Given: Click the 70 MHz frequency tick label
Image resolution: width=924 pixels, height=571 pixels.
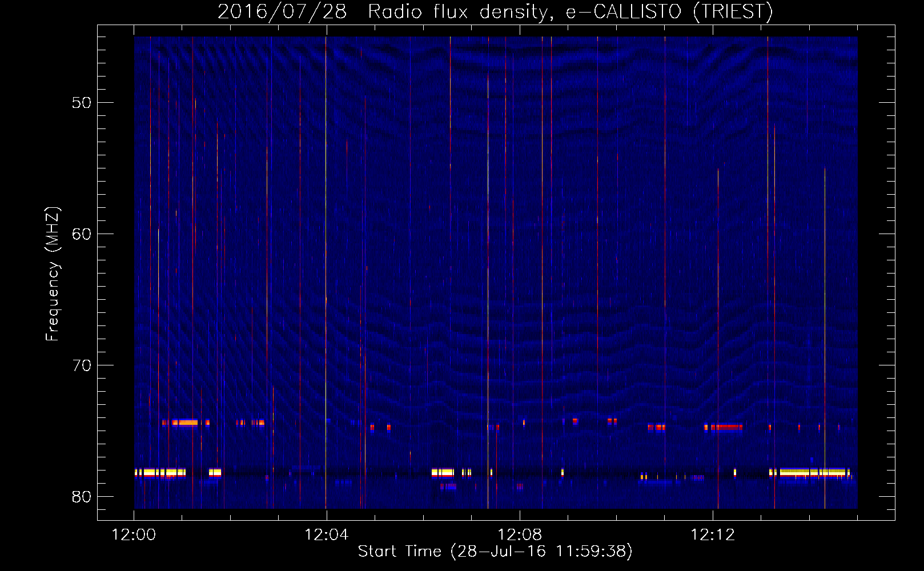Looking at the screenshot, I should 82,365.
